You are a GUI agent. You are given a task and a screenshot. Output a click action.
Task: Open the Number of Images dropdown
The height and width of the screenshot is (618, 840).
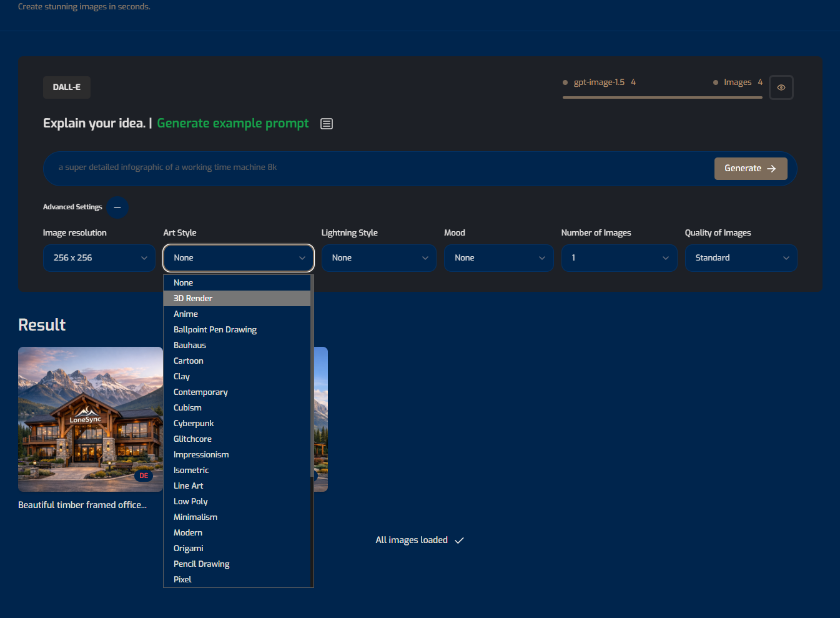(619, 258)
